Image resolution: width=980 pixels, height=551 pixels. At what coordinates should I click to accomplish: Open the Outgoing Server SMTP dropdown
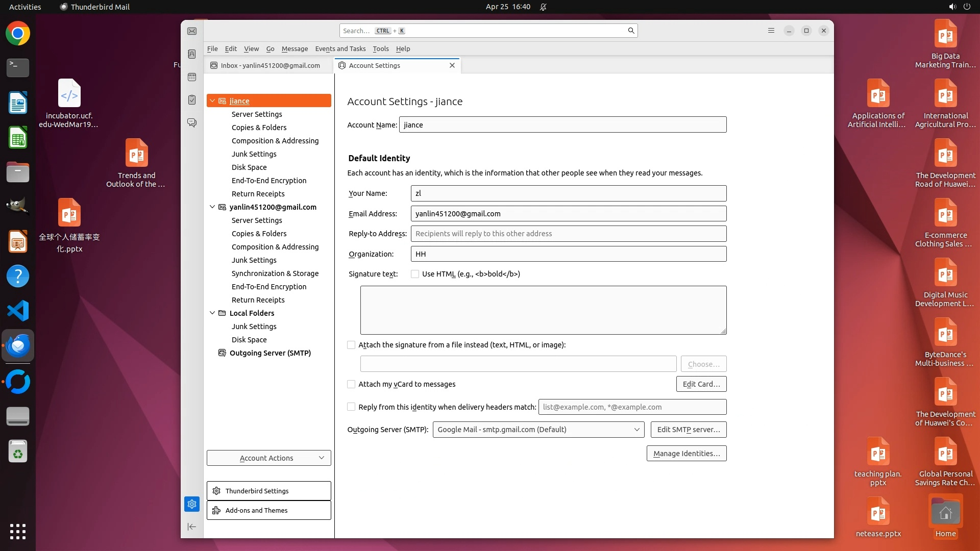[538, 430]
